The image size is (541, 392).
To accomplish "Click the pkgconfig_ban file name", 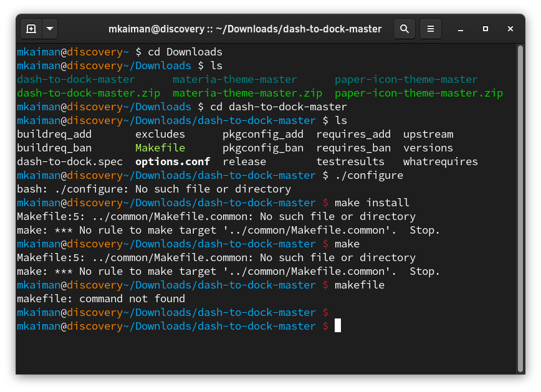I will 263,148.
